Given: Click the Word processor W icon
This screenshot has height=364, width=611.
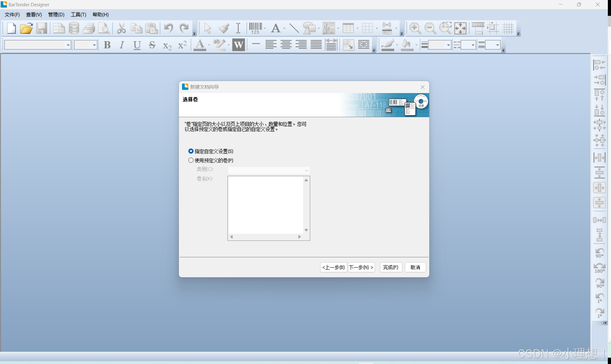Looking at the screenshot, I should tap(238, 45).
